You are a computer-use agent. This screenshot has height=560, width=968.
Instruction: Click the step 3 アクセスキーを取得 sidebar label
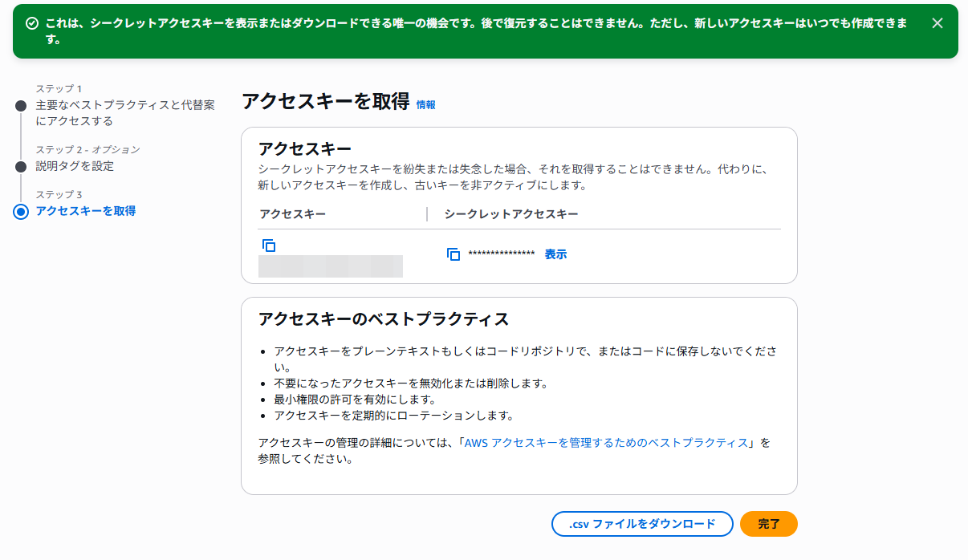click(86, 211)
